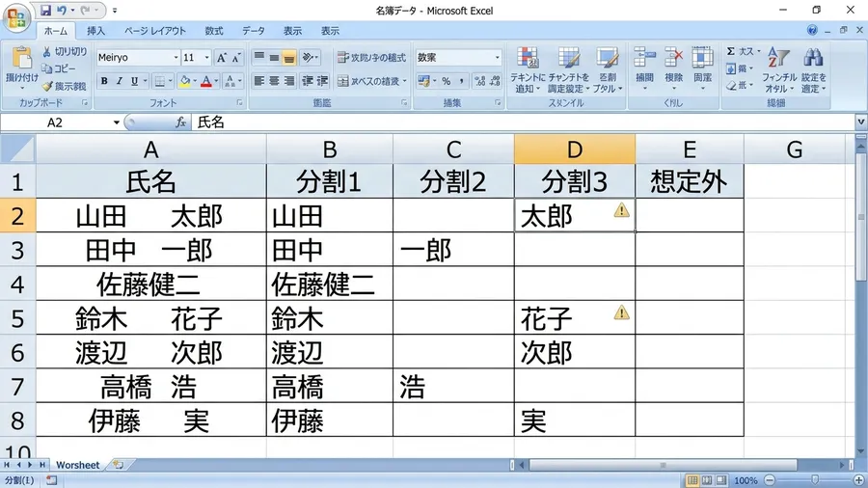This screenshot has width=868, height=488.
Task: Open borders dropdown arrow
Action: point(171,81)
